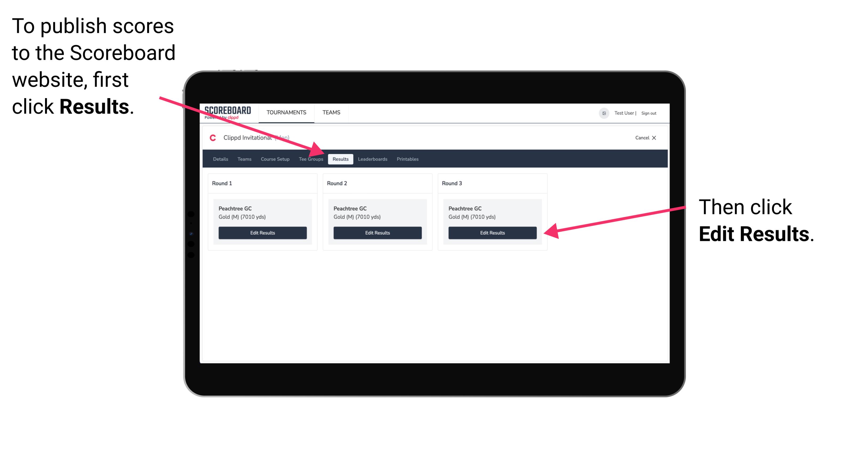
Task: Select the Leaderboards tab
Action: 373,159
